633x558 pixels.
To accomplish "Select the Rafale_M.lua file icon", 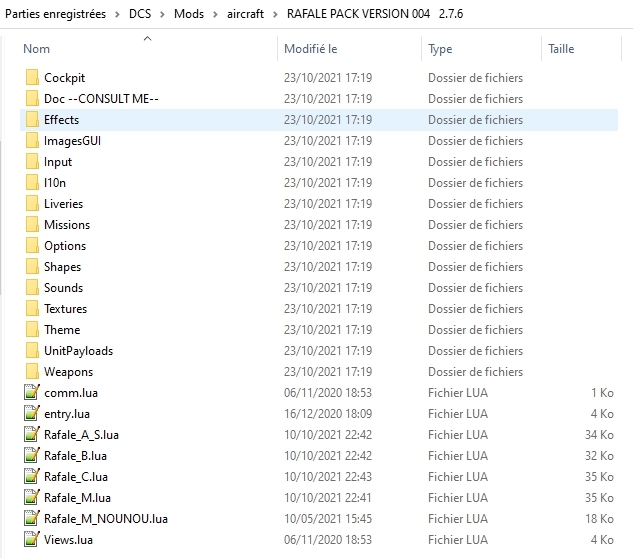I will [32, 497].
